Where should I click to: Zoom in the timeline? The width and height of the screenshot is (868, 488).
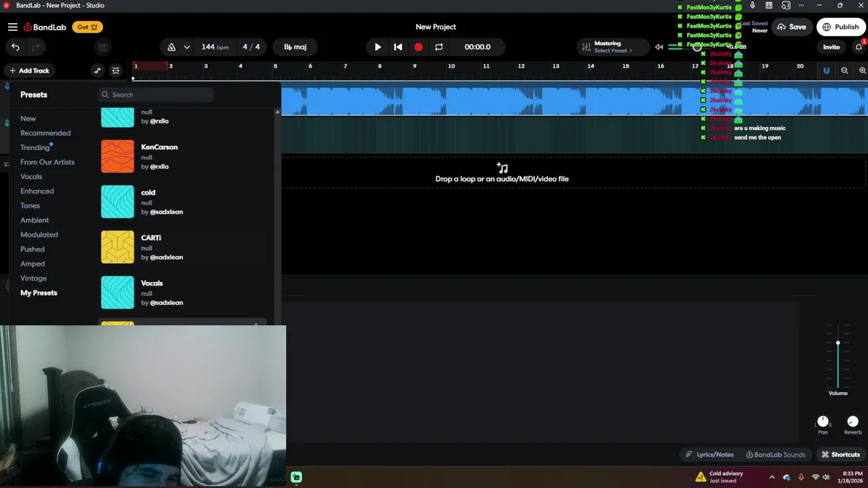click(863, 70)
